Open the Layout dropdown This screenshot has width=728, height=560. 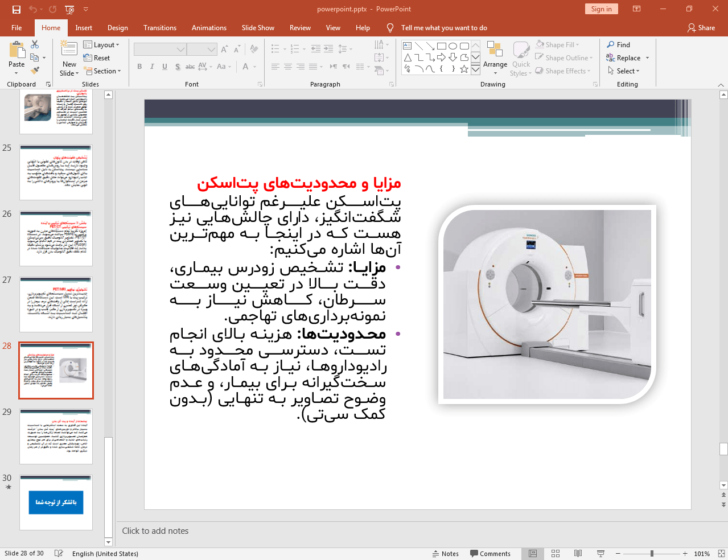101,45
